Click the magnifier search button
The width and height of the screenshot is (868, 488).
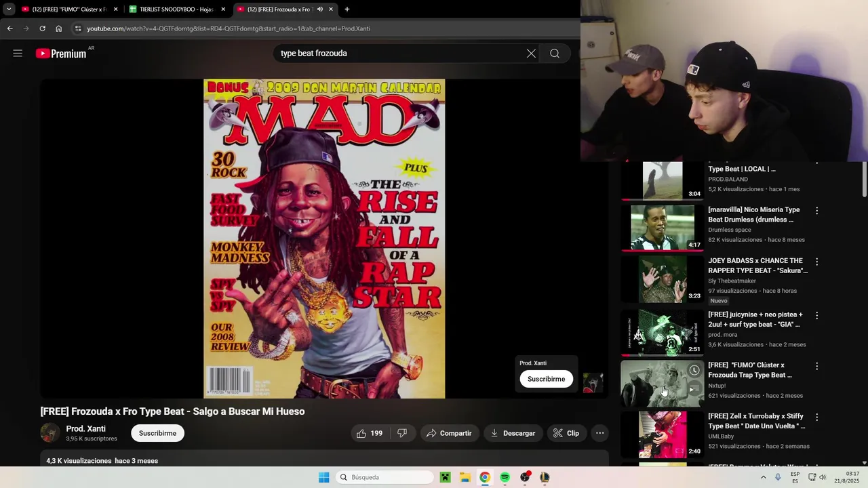(555, 54)
